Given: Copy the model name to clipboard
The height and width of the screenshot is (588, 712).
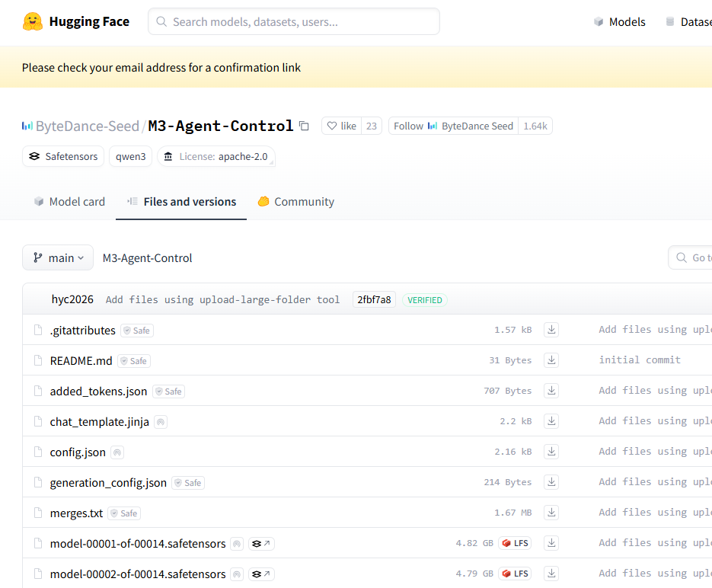Looking at the screenshot, I should (305, 126).
